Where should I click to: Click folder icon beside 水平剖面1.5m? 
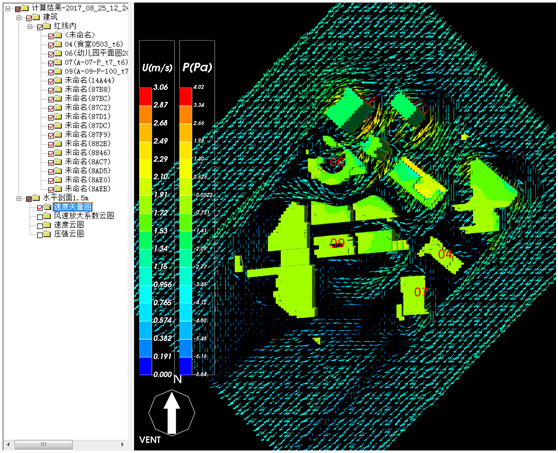click(x=36, y=198)
